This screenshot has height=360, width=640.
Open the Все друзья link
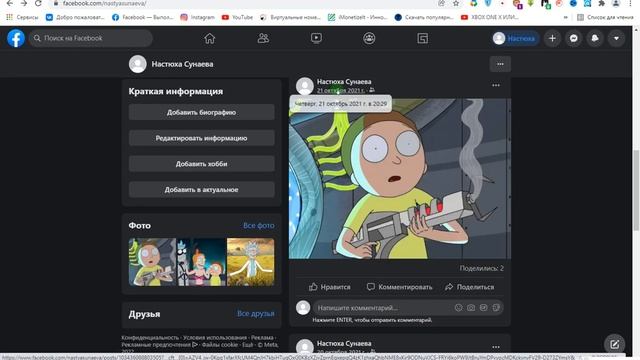tap(256, 313)
